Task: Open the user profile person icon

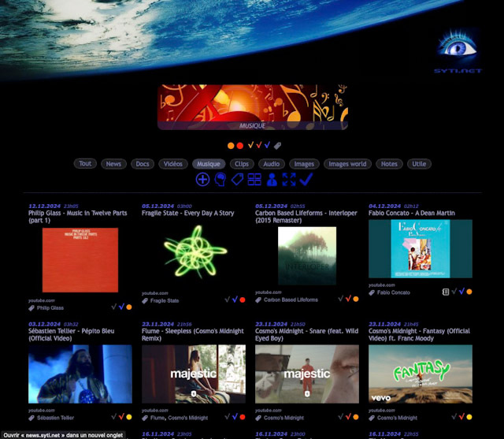Action: (x=272, y=180)
